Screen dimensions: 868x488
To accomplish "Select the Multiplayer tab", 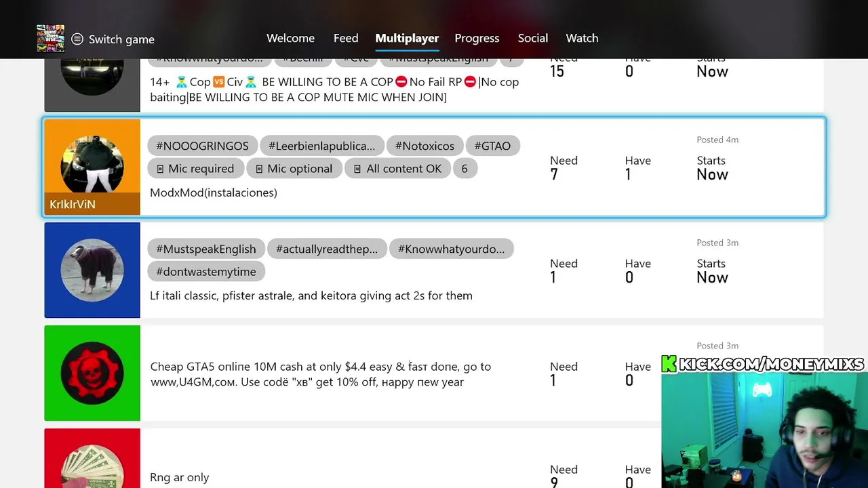I will pos(407,38).
